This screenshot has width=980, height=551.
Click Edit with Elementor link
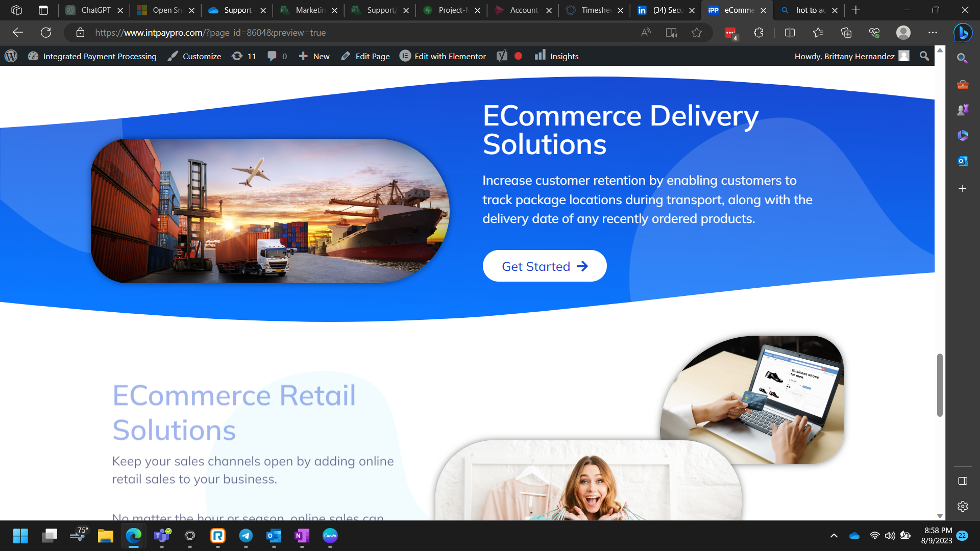coord(443,56)
